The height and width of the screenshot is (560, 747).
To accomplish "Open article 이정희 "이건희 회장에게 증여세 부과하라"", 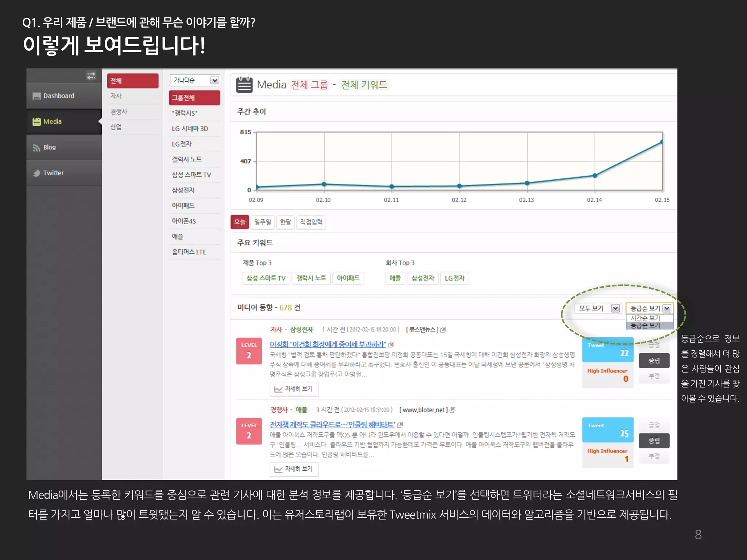I will click(x=328, y=345).
